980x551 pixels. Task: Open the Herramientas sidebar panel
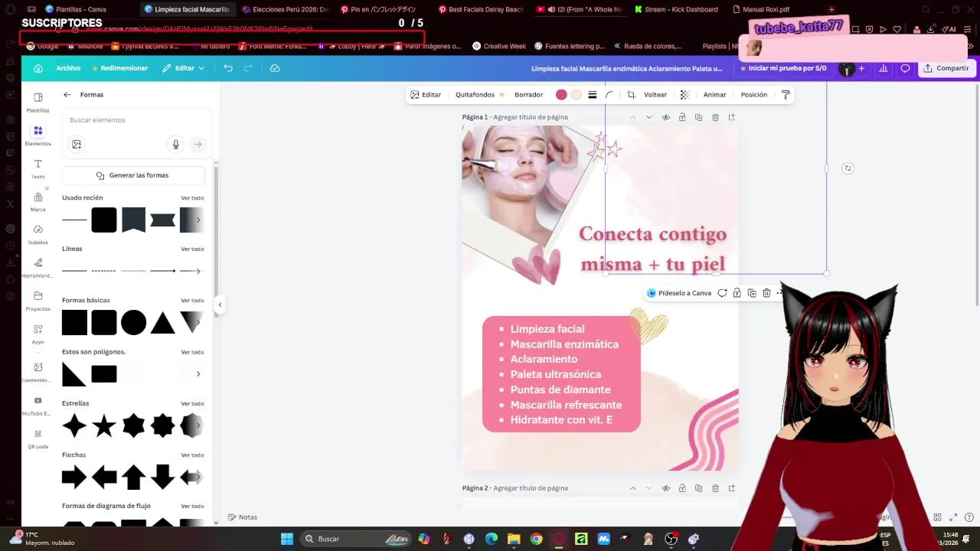[38, 267]
